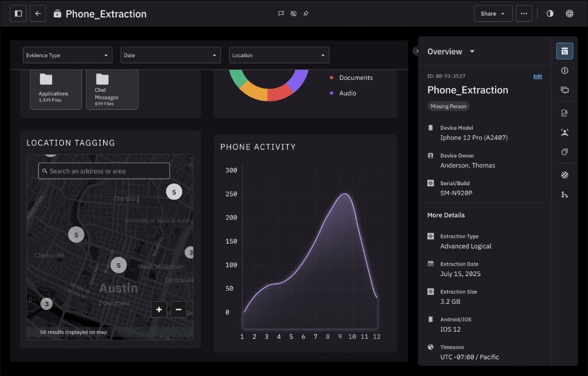The height and width of the screenshot is (376, 588).
Task: Open the Share menu
Action: (493, 13)
